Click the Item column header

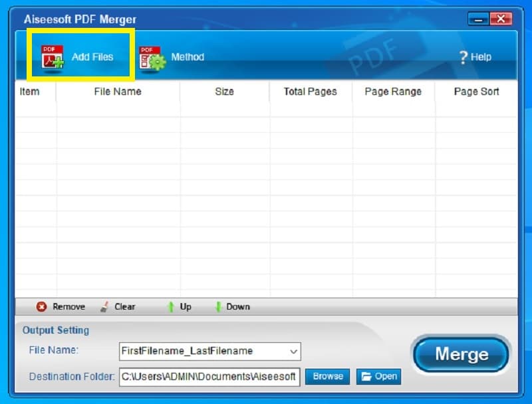click(x=29, y=92)
